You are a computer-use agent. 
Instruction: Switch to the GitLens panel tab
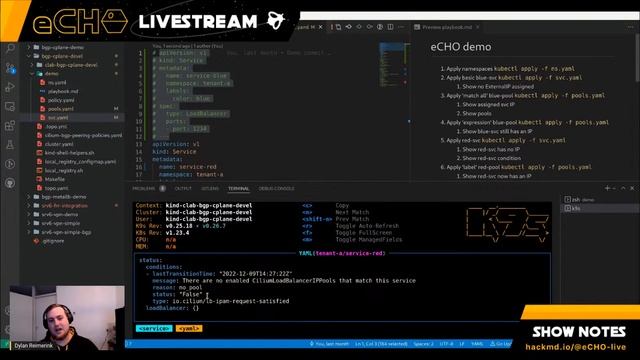[210, 189]
